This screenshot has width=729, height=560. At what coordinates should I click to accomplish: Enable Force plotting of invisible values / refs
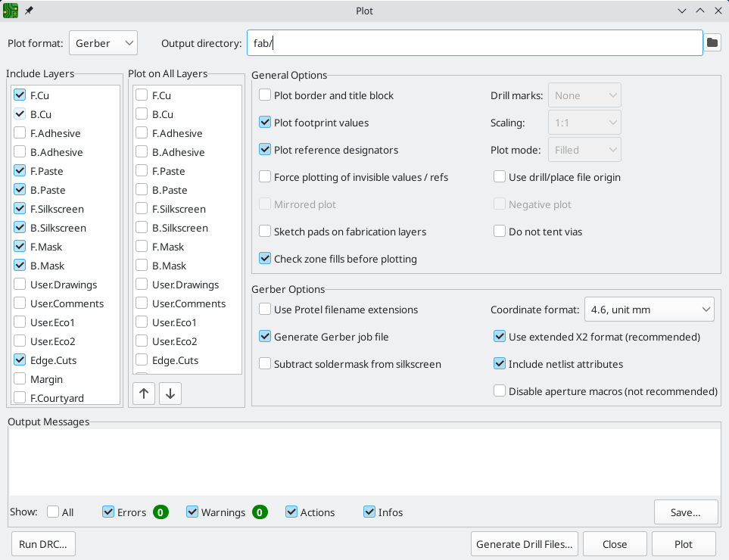[265, 177]
